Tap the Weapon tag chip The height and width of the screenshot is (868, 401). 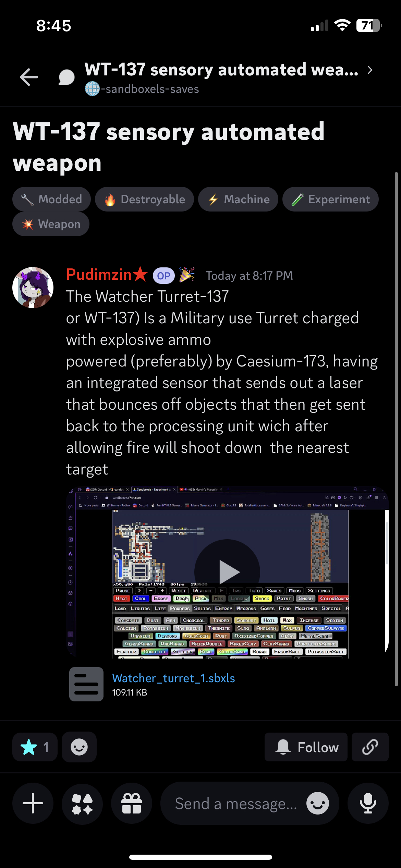click(51, 224)
